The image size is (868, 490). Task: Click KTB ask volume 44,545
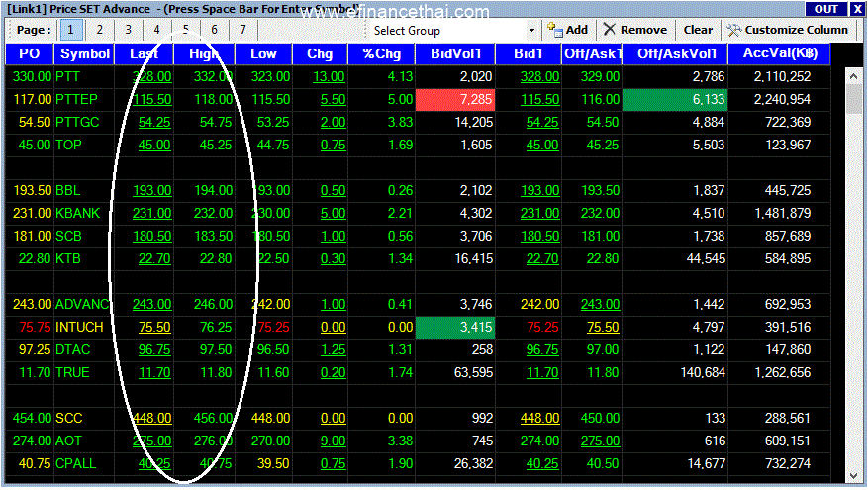click(706, 258)
